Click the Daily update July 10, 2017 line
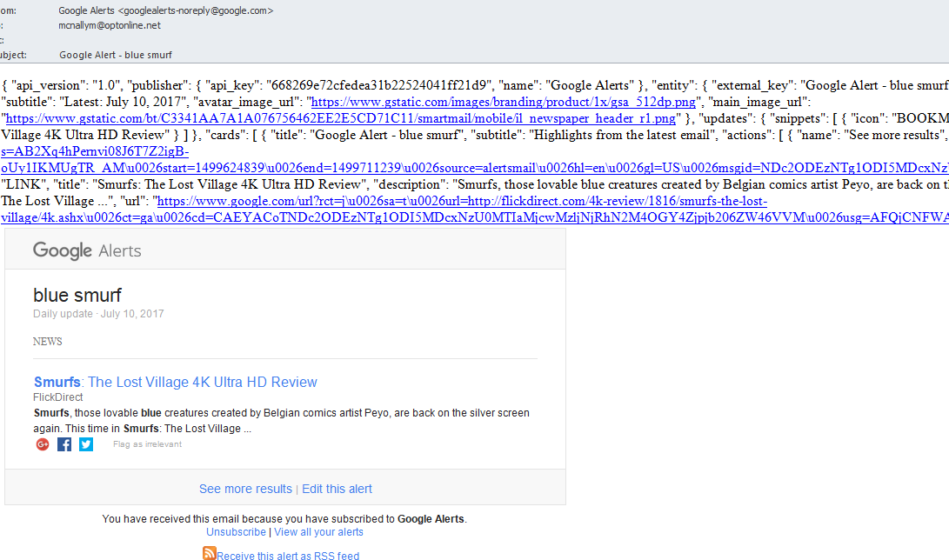 [x=98, y=314]
